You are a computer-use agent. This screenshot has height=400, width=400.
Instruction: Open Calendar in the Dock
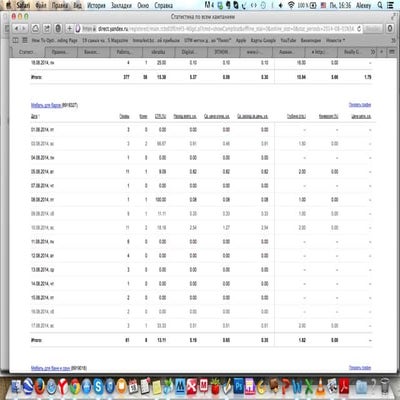[x=133, y=387]
